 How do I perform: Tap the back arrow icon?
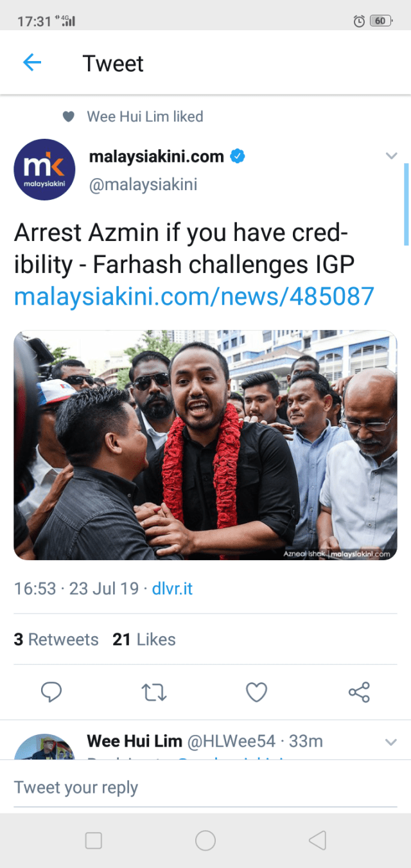[32, 62]
